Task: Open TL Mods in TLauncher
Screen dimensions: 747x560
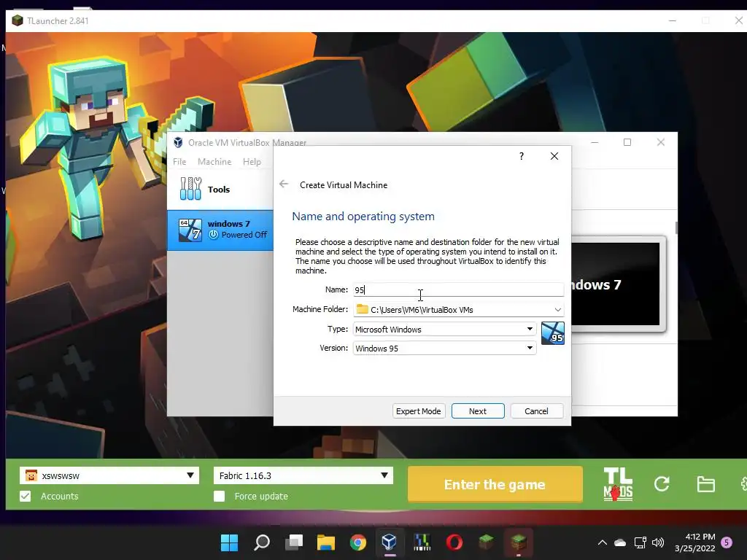Action: [618, 484]
